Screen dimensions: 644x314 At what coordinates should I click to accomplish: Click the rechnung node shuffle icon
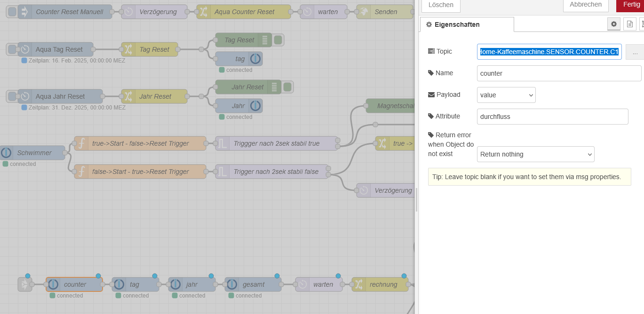[358, 284]
